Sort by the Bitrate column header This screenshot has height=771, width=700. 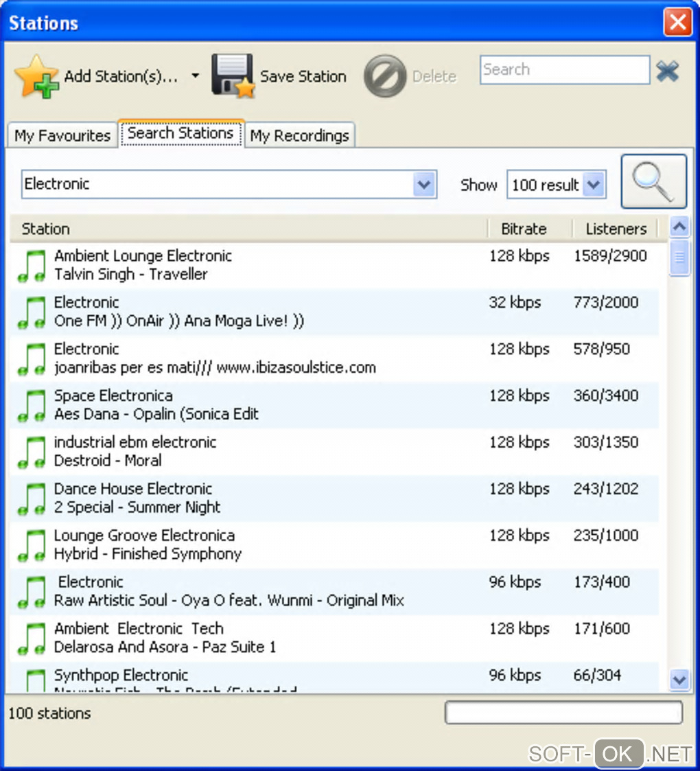point(530,229)
